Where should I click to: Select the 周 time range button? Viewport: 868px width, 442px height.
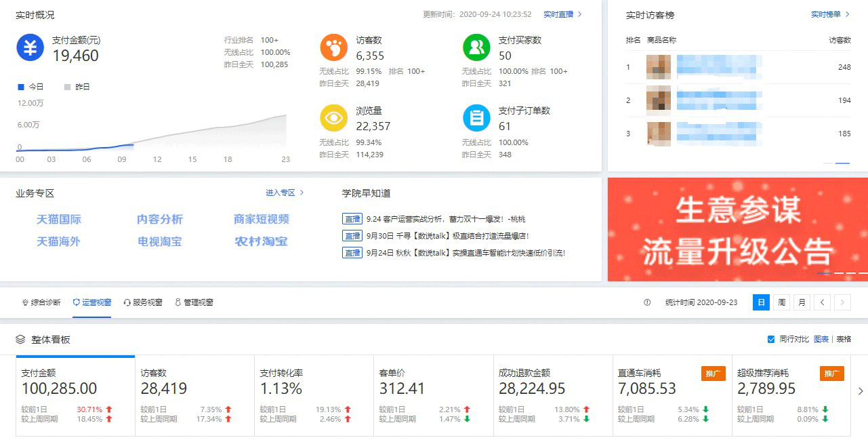click(x=782, y=302)
